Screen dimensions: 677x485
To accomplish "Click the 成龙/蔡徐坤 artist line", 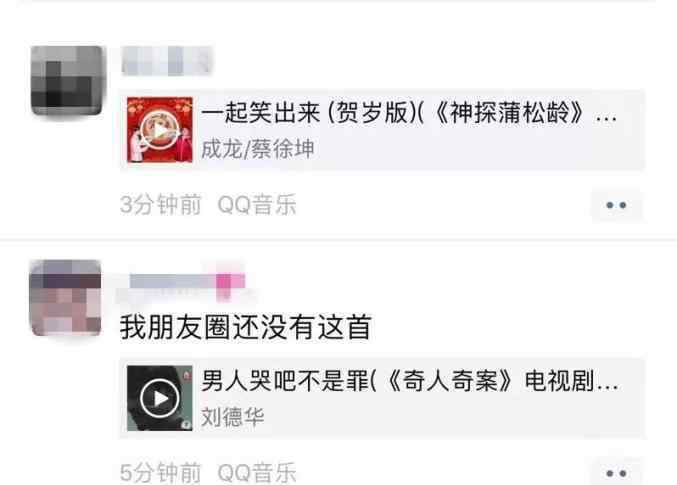I will tap(257, 149).
